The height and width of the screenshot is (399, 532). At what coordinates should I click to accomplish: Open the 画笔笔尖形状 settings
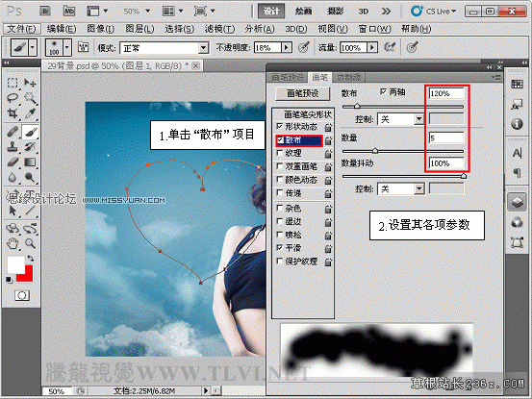[x=307, y=114]
